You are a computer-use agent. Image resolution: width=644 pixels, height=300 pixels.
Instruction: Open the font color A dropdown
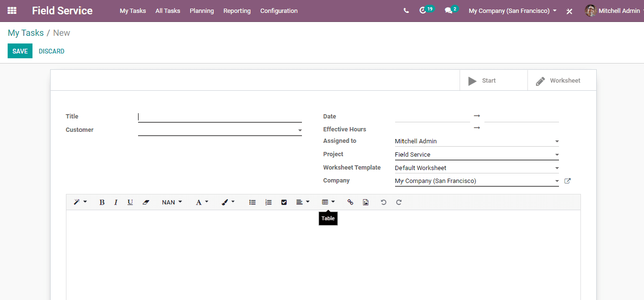(202, 202)
